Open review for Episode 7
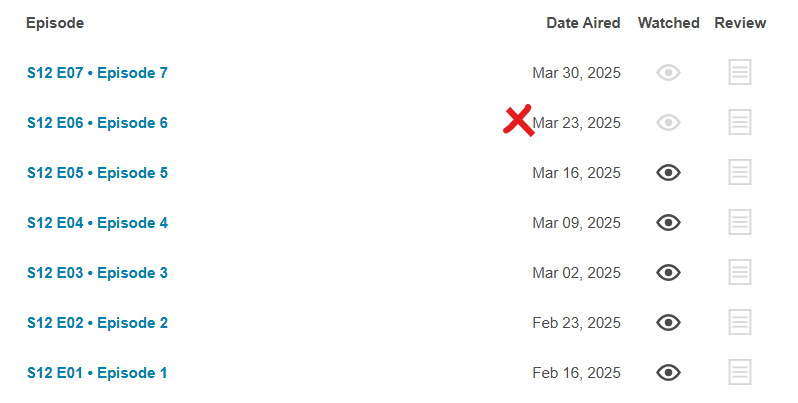The width and height of the screenshot is (798, 403). (x=740, y=72)
